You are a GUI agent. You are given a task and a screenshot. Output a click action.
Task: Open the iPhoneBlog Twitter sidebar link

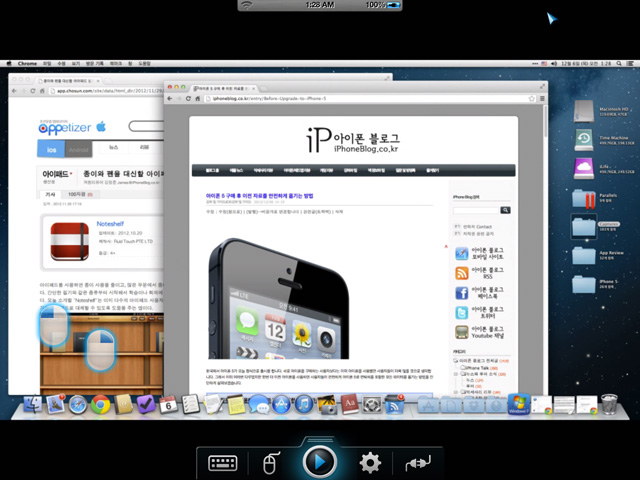tap(479, 312)
